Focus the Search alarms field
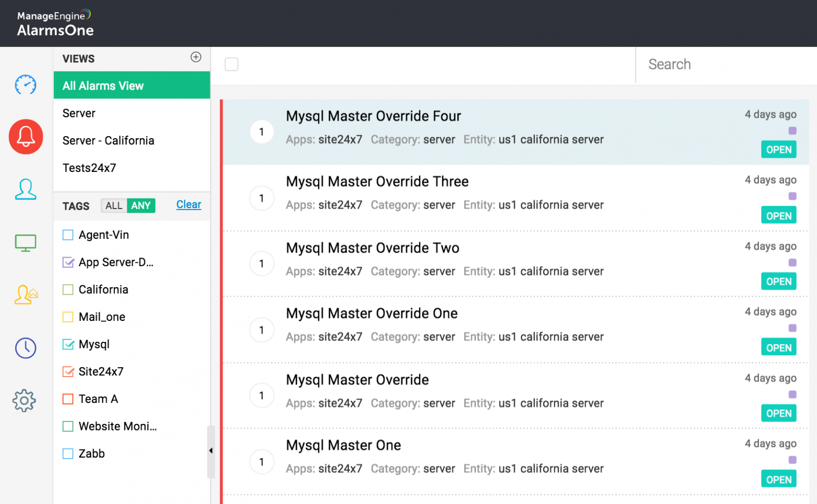Viewport: 817px width, 504px height. pyautogui.click(x=726, y=64)
